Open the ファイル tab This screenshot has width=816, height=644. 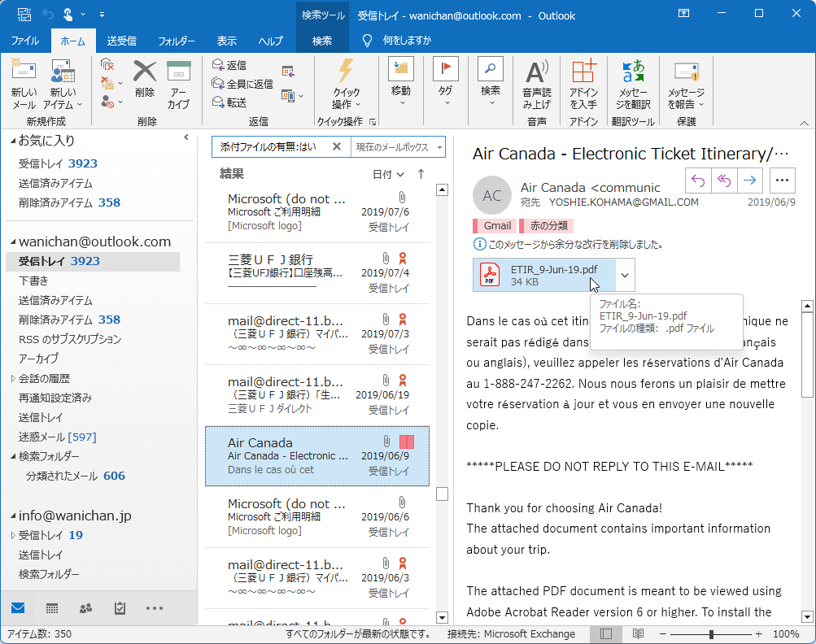pyautogui.click(x=25, y=41)
